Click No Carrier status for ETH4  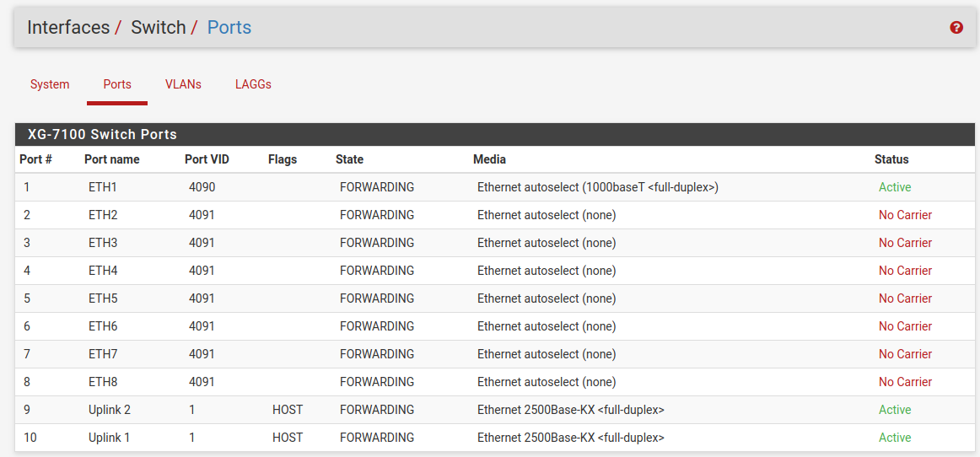pyautogui.click(x=905, y=271)
